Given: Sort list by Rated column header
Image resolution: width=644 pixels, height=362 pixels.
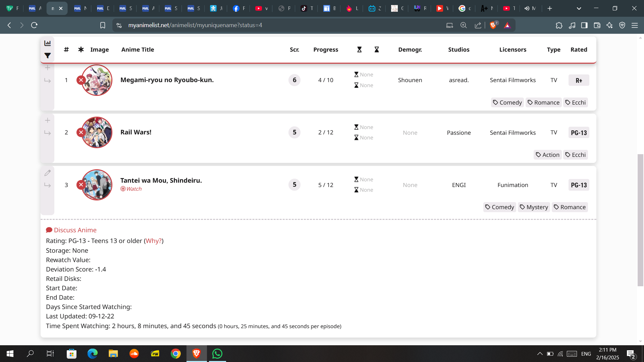Looking at the screenshot, I should (579, 50).
